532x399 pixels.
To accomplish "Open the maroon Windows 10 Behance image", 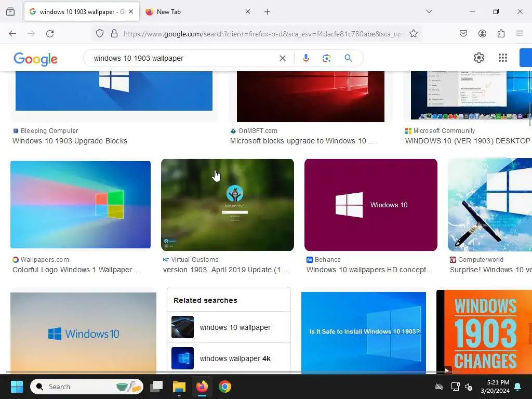I will 371,205.
